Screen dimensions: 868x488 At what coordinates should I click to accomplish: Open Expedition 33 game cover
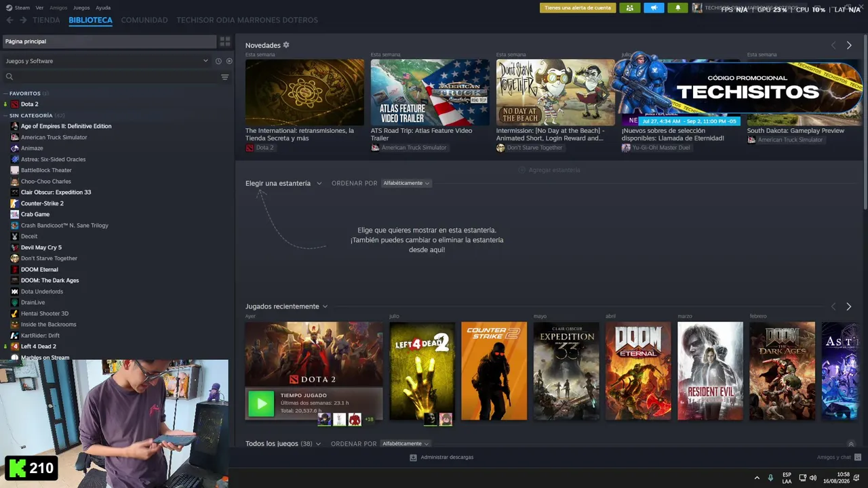(566, 371)
